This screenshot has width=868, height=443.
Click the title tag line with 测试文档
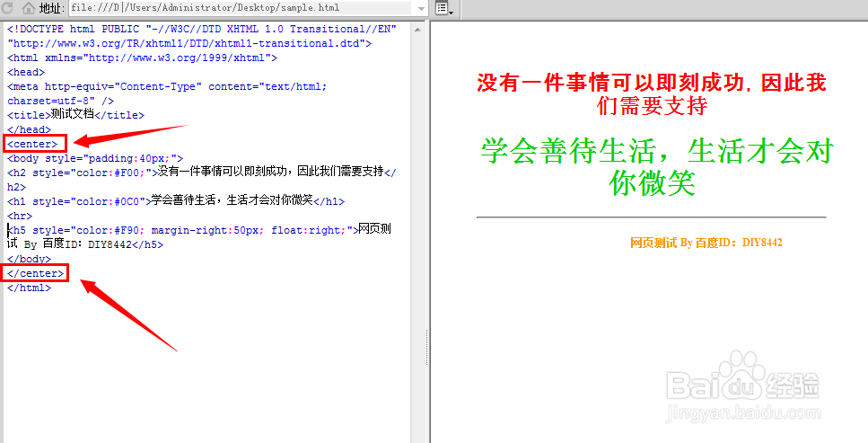coord(75,115)
